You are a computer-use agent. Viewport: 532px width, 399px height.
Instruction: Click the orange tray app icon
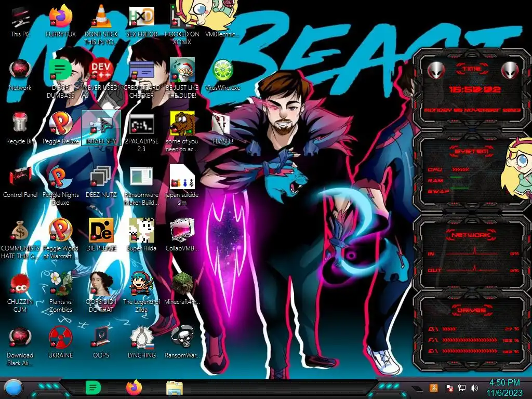point(434,388)
